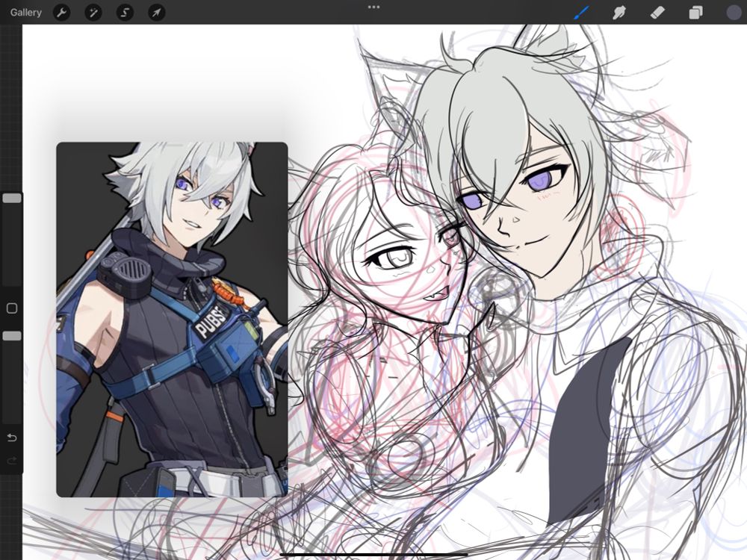
Task: Activate the Selection S tool
Action: pyautogui.click(x=125, y=13)
